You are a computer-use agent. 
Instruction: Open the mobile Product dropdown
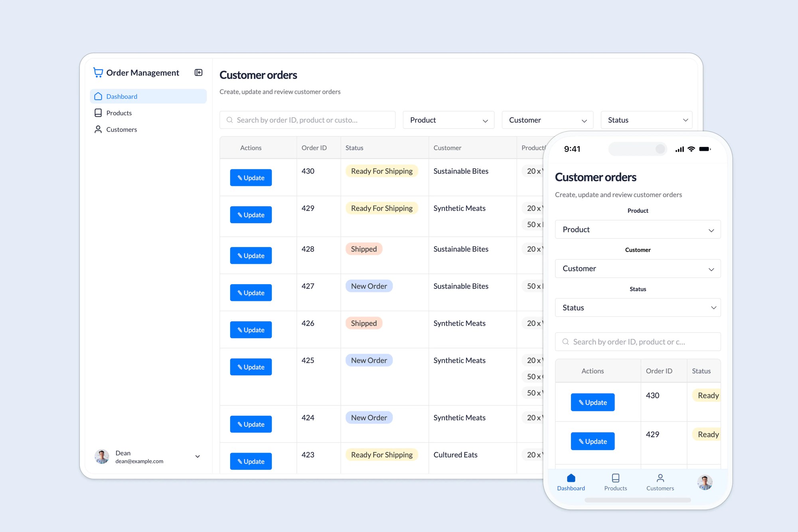pos(638,229)
